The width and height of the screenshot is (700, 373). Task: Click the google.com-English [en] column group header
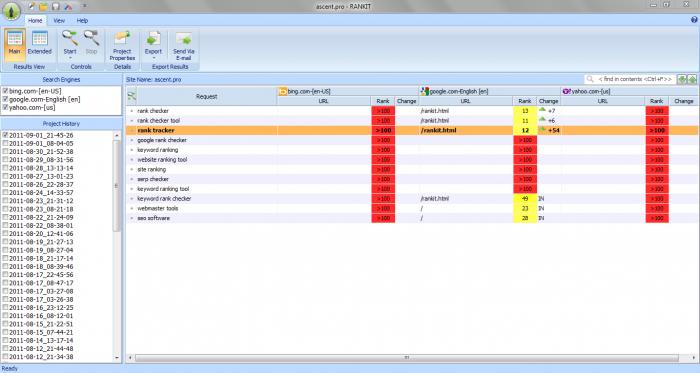490,91
